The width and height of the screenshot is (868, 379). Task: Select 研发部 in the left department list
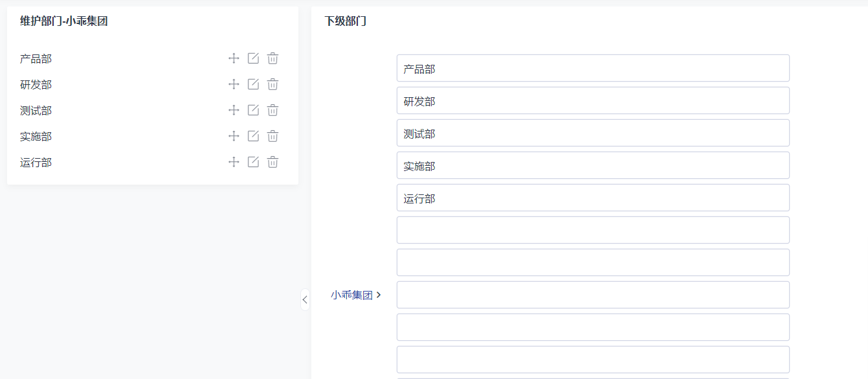click(35, 84)
